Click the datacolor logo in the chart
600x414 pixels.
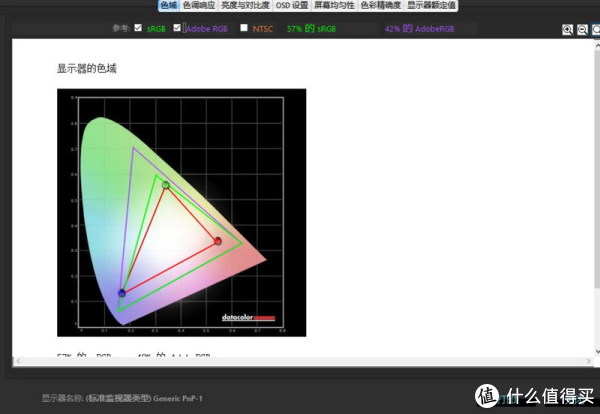[248, 318]
